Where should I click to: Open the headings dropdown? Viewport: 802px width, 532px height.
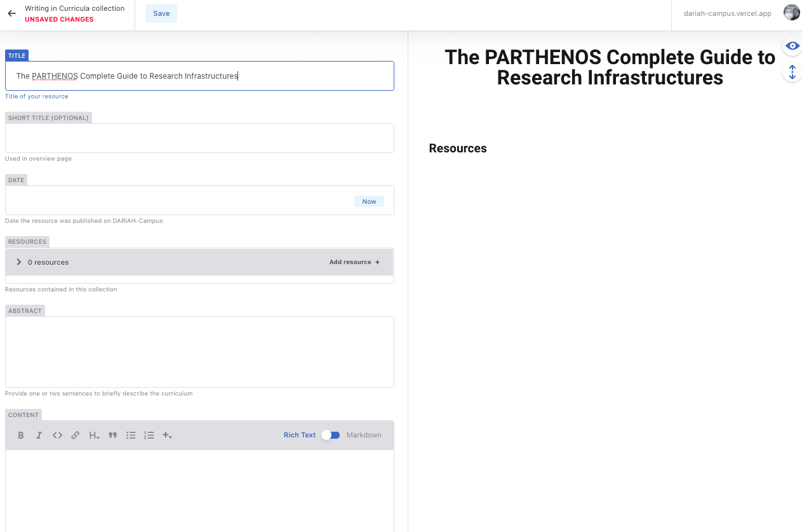(x=94, y=436)
